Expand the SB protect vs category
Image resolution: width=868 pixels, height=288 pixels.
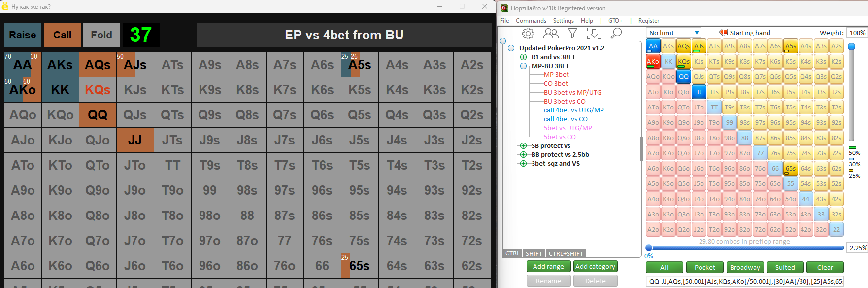tap(523, 145)
